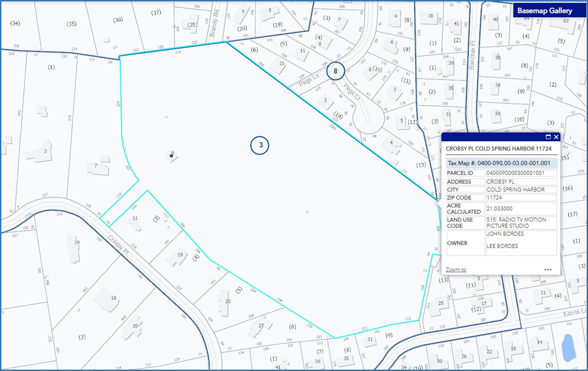
Task: Click the PARCEL ID value field
Action: (x=521, y=173)
